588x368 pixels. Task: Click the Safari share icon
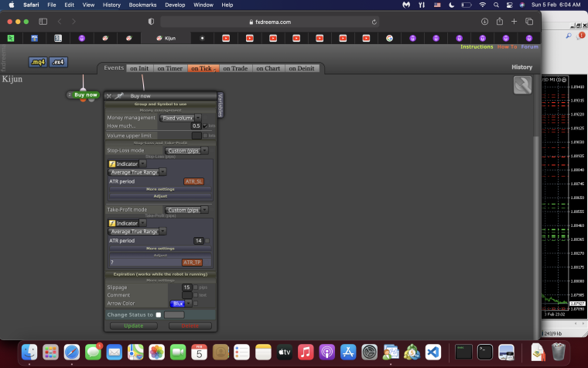tap(500, 22)
